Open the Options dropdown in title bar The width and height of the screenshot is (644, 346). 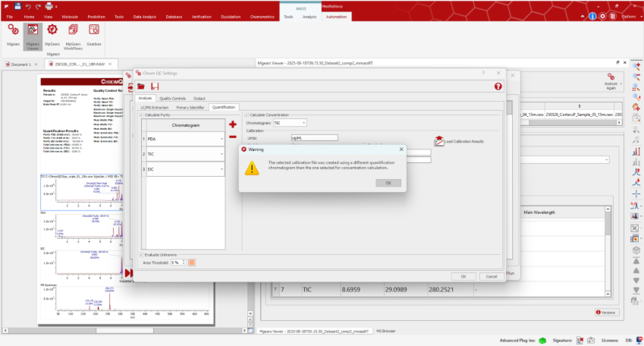[x=632, y=17]
